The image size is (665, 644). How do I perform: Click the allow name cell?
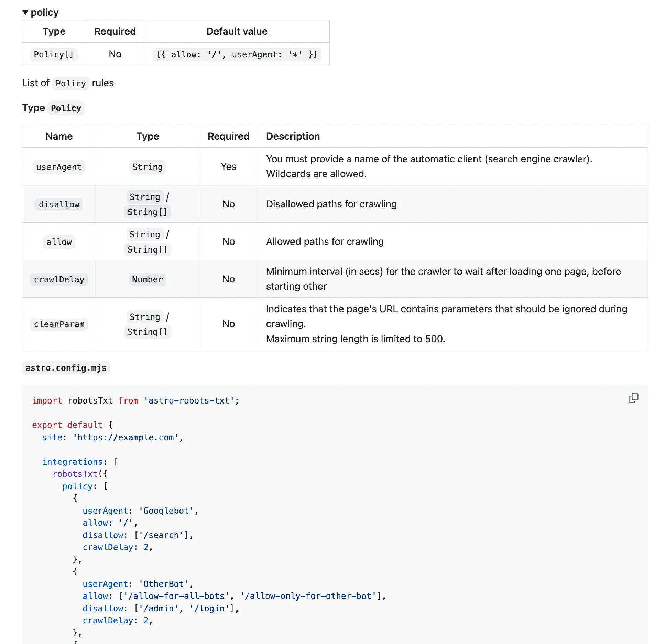(x=59, y=242)
